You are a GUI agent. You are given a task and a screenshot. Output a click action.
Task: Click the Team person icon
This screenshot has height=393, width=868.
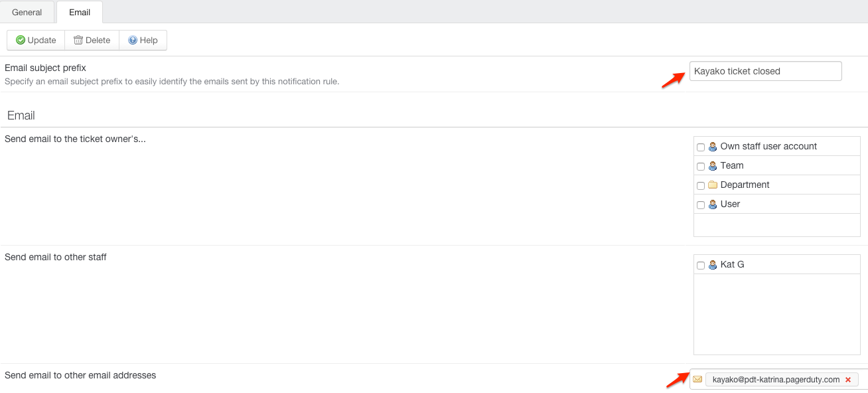(713, 166)
